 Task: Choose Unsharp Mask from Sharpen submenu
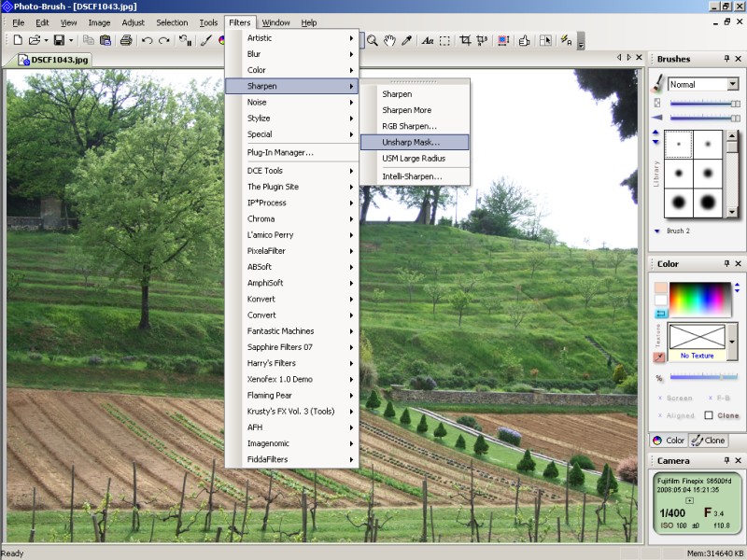pyautogui.click(x=411, y=142)
